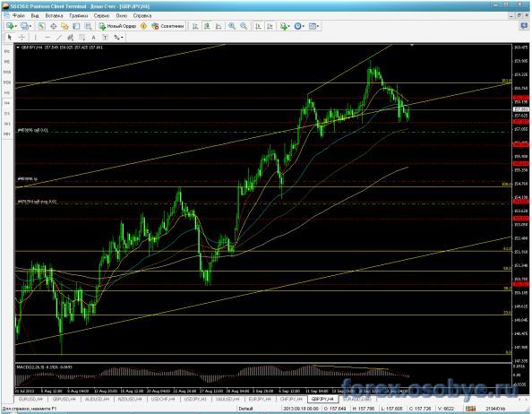Select the Crosshair tool

(x=21, y=38)
